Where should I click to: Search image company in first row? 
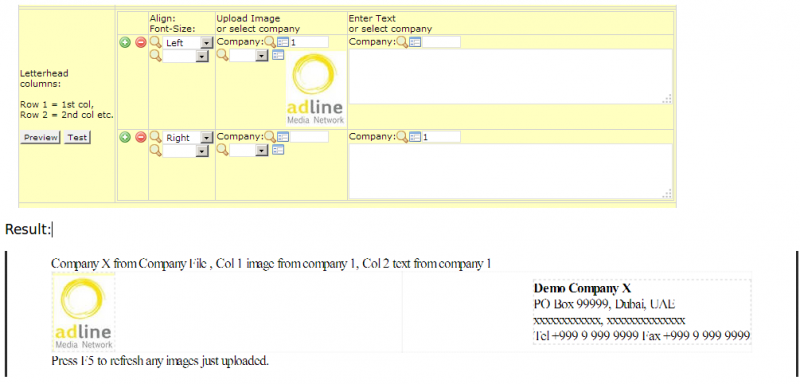click(x=270, y=42)
